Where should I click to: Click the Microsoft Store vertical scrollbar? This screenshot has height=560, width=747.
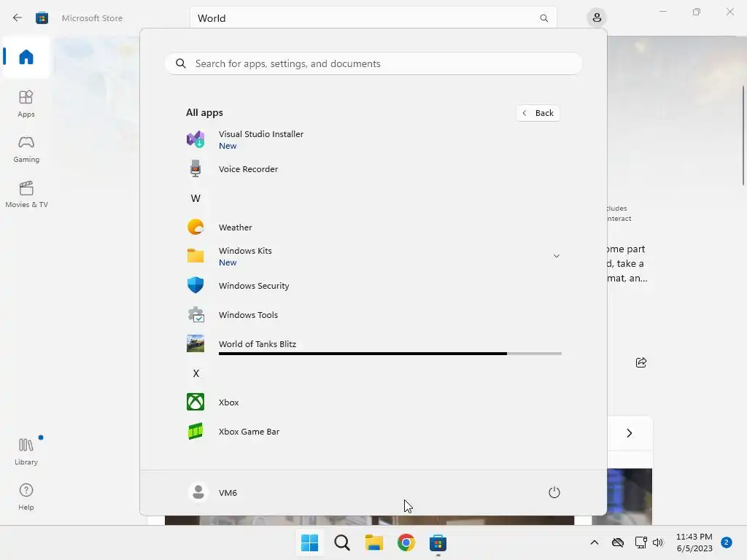pyautogui.click(x=743, y=135)
